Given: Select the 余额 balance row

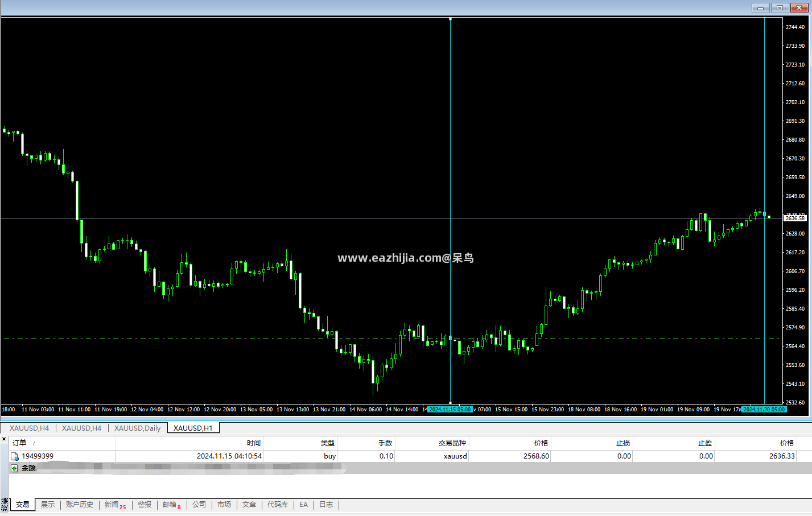Looking at the screenshot, I should click(410, 468).
